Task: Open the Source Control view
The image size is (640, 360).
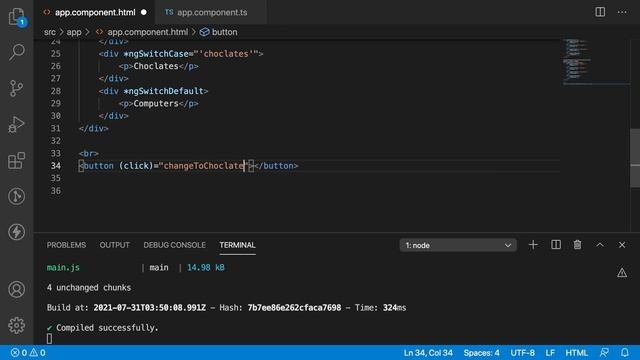Action: [16, 88]
